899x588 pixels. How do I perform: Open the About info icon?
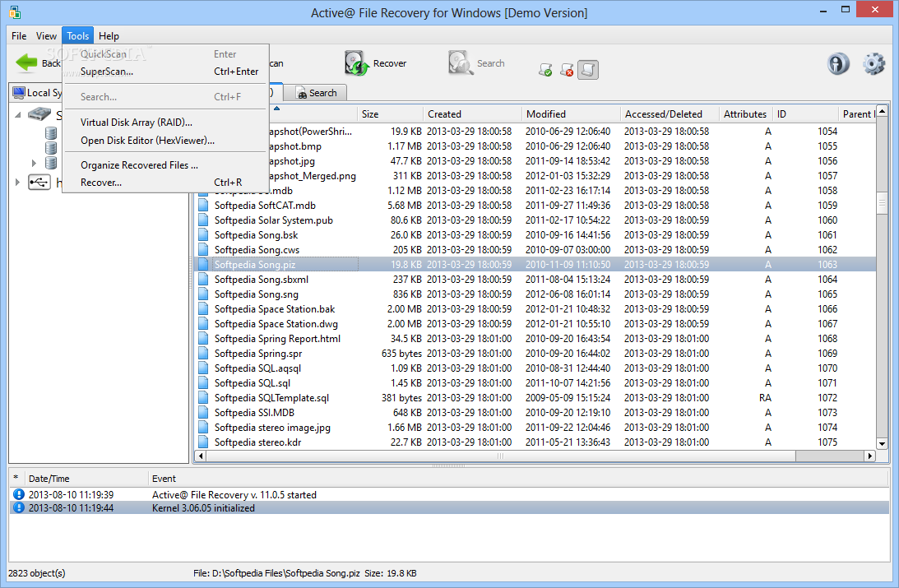pos(838,63)
